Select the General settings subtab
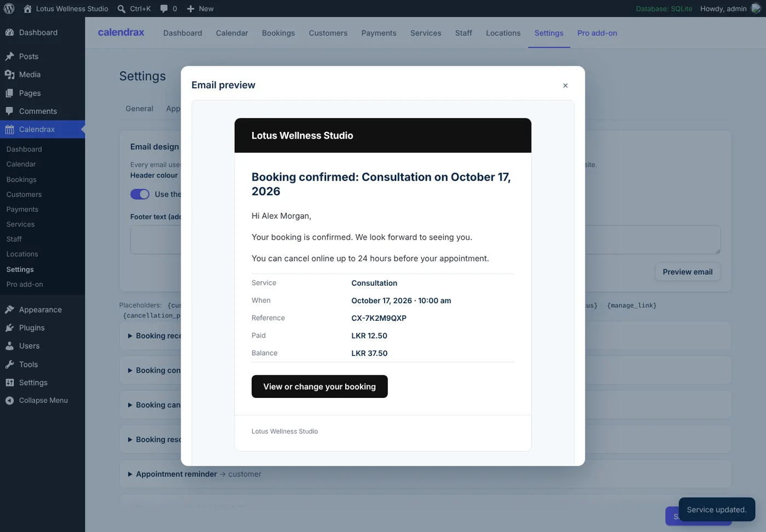Screen dimensions: 766x532 [140, 108]
